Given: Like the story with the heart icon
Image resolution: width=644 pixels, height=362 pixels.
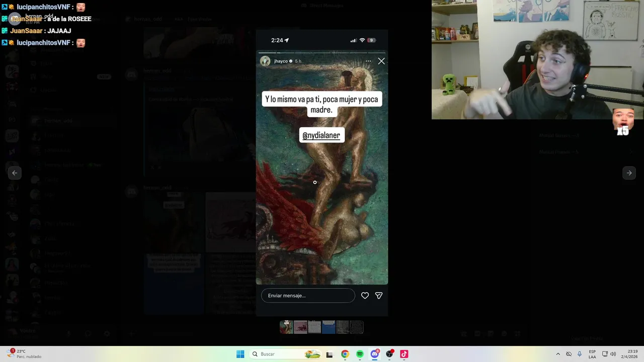Looking at the screenshot, I should tap(365, 296).
